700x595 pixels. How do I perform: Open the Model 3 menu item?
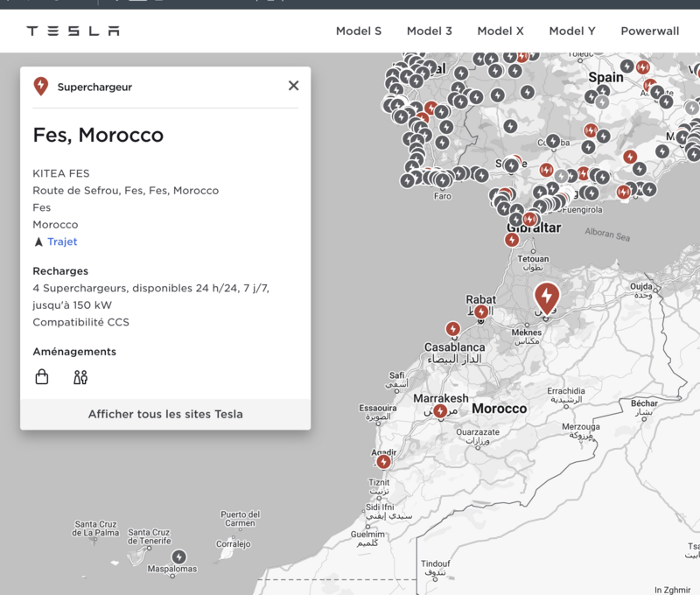pyautogui.click(x=429, y=31)
